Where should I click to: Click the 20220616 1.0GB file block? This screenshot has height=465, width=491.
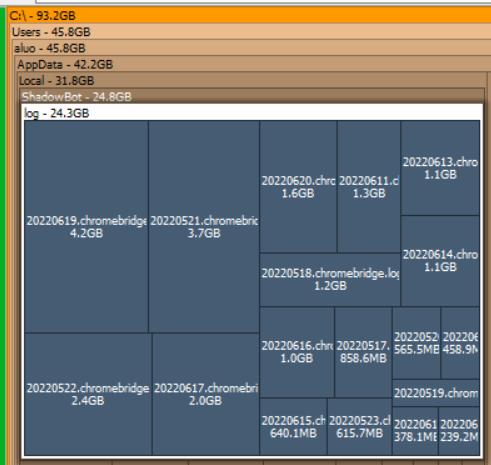[x=297, y=352]
